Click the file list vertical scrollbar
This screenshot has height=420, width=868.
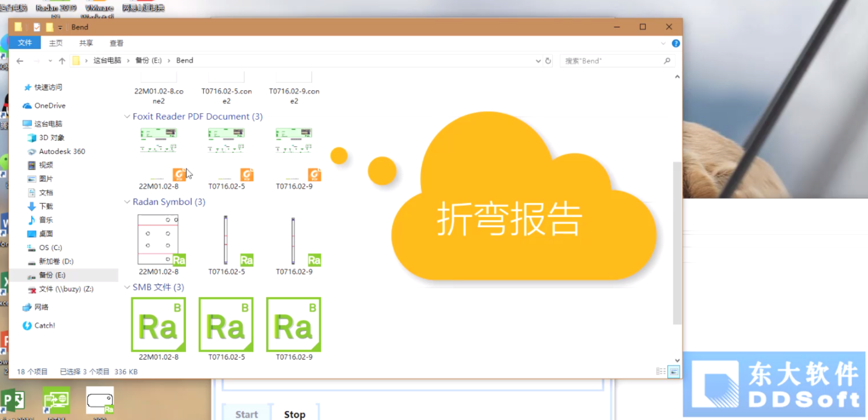pyautogui.click(x=677, y=242)
